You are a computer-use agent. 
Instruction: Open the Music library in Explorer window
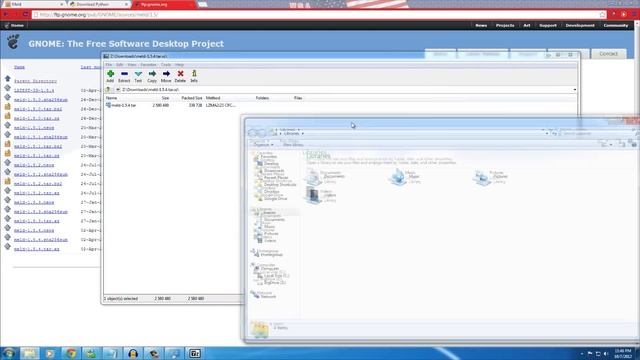tap(404, 178)
